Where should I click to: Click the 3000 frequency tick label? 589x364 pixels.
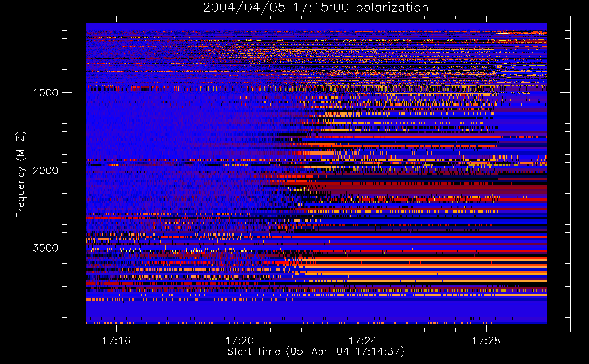[46, 248]
